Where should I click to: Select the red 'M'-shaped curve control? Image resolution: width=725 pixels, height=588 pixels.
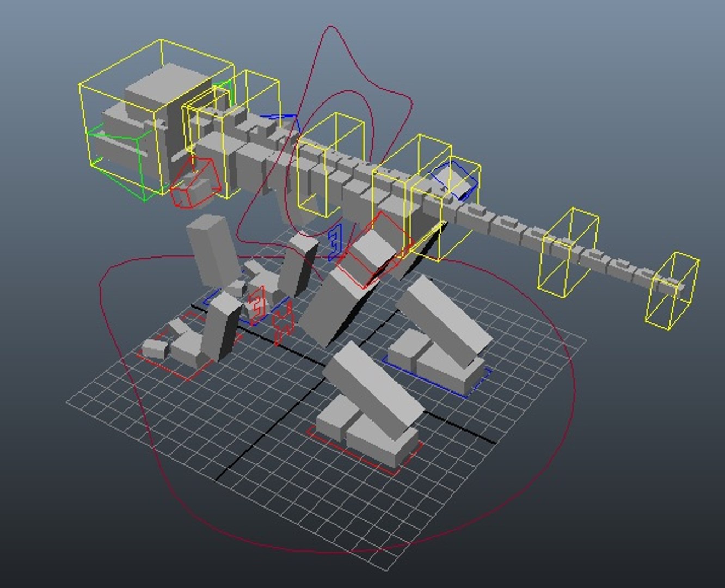[x=283, y=324]
